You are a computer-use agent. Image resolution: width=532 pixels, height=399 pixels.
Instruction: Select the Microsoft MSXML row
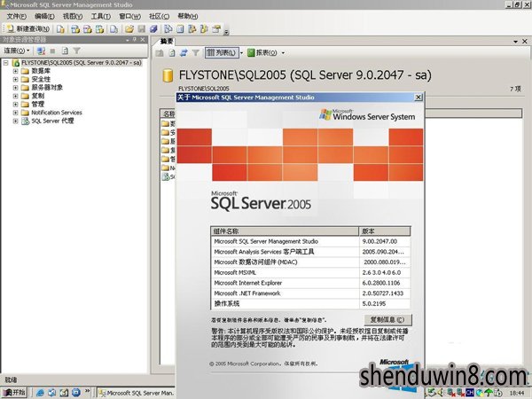tap(310, 272)
